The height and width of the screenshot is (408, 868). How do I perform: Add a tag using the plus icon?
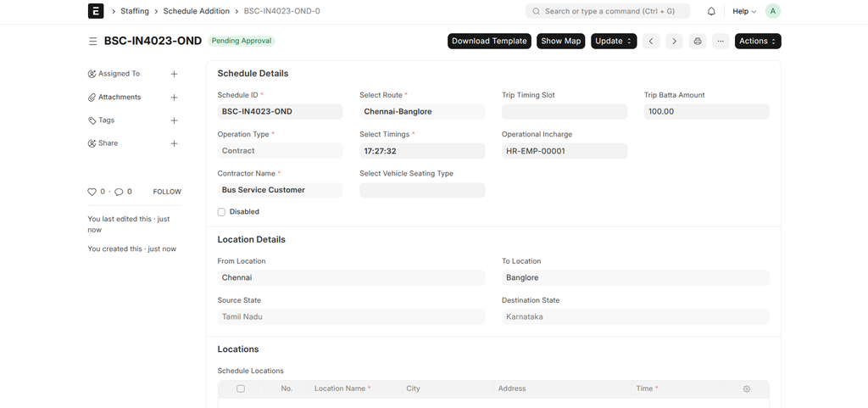point(174,120)
